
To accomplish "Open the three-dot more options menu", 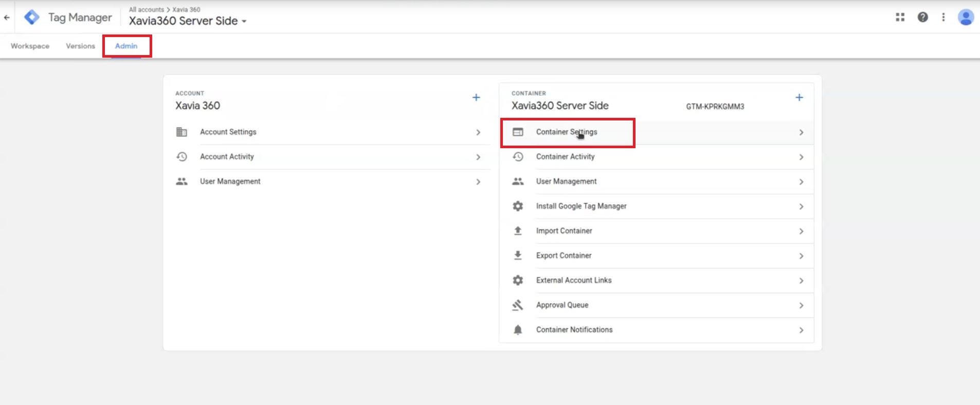I will tap(943, 17).
